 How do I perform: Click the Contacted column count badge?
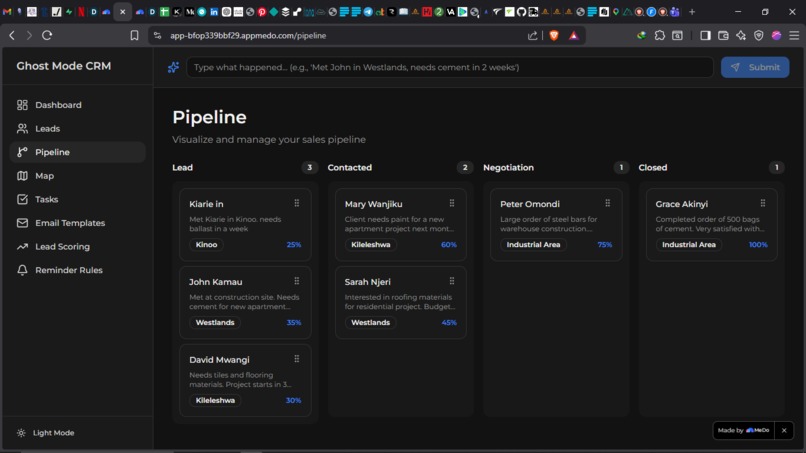465,167
